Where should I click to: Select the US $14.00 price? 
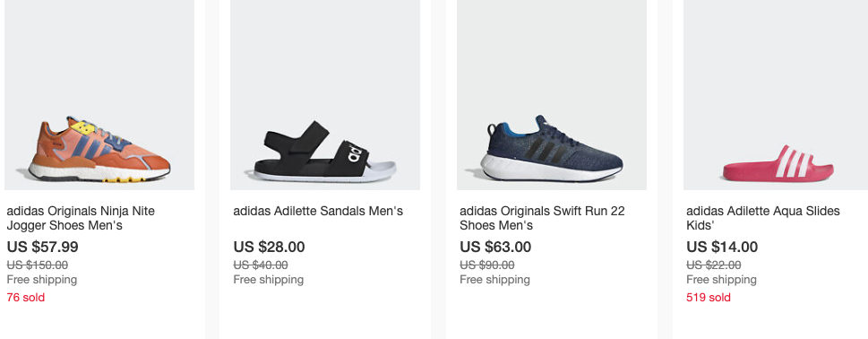coord(722,247)
